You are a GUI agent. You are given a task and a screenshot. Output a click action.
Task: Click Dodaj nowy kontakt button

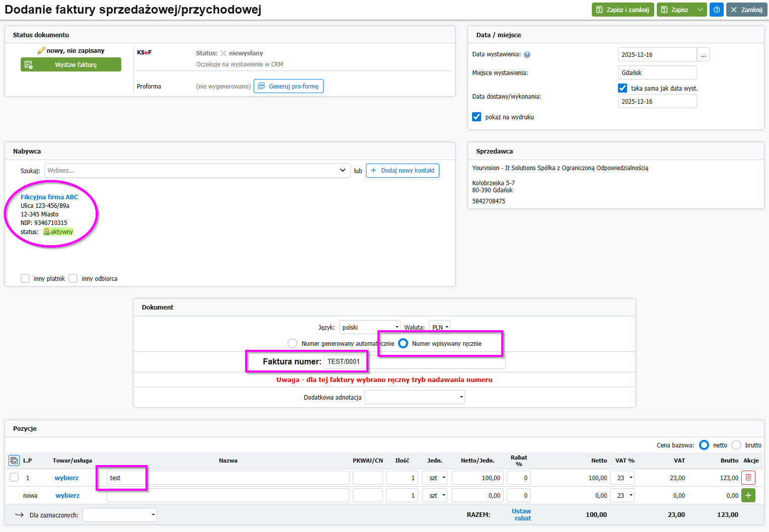coord(402,171)
